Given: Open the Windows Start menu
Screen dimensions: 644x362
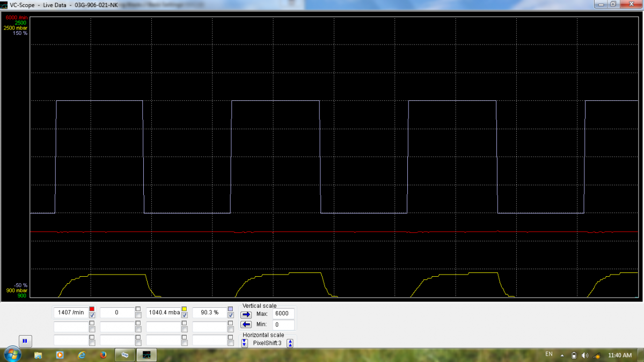Looking at the screenshot, I should point(12,354).
